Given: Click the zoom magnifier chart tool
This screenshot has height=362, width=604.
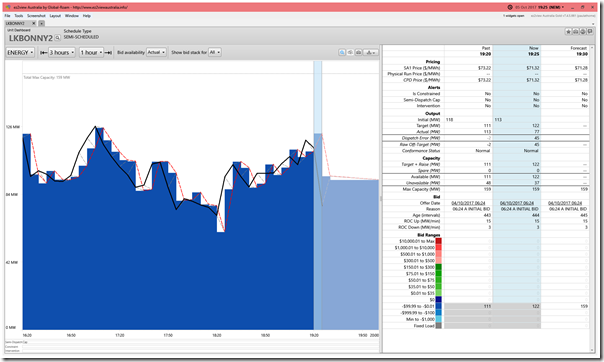Looking at the screenshot, I should [x=342, y=52].
